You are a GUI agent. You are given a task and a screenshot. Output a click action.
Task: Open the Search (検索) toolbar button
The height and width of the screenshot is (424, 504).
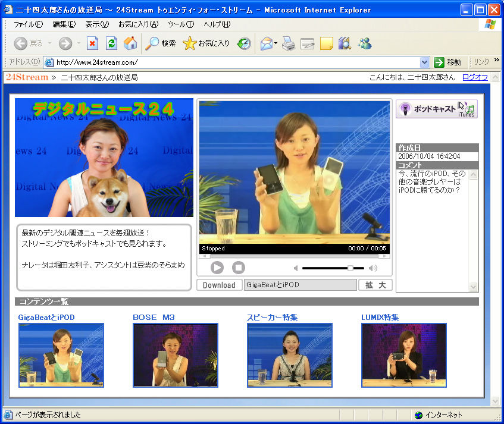pos(161,43)
